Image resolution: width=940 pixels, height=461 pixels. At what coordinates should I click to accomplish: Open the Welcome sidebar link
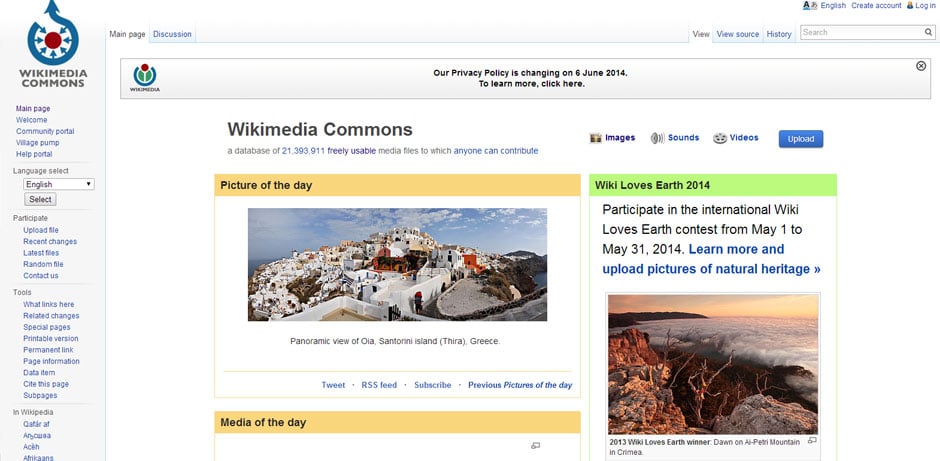point(31,120)
